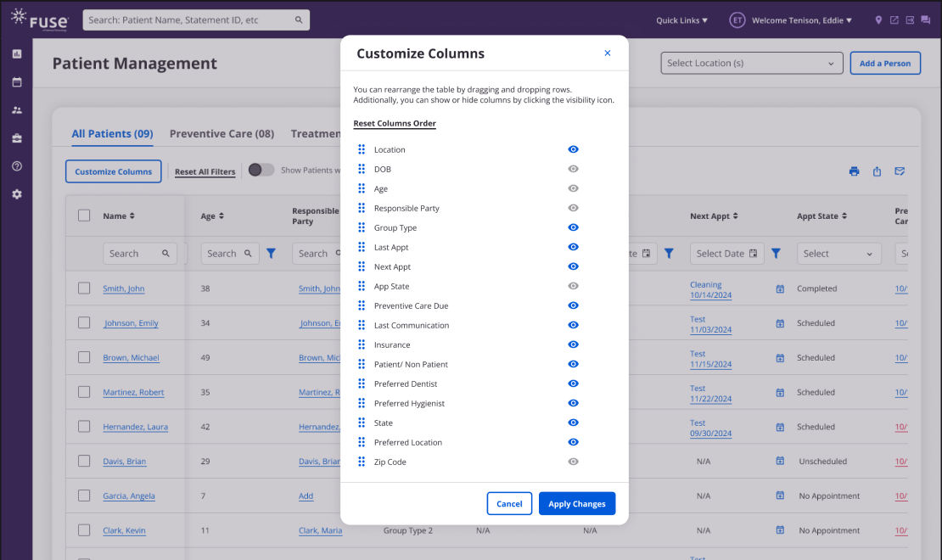
Task: Show the hidden Zip Code column
Action: [x=573, y=462]
